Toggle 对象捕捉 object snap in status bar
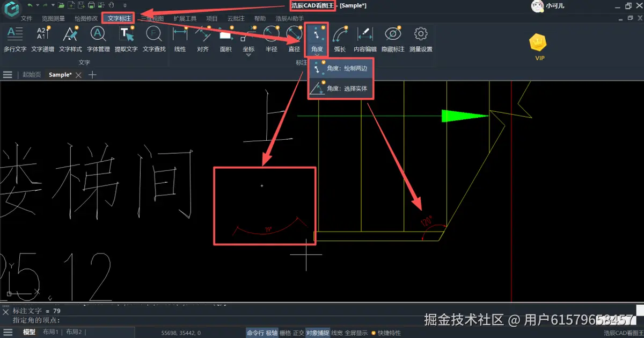Viewport: 644px width, 338px height. coord(318,333)
